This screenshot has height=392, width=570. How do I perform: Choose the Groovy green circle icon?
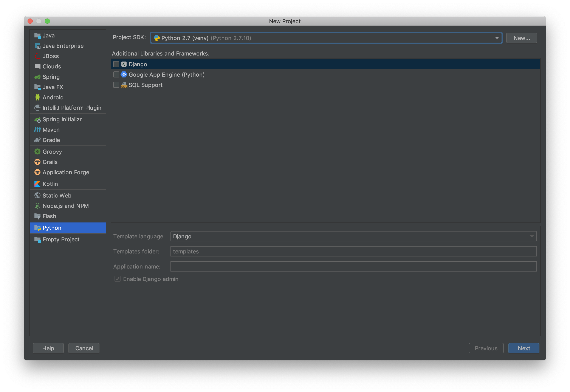coord(37,151)
